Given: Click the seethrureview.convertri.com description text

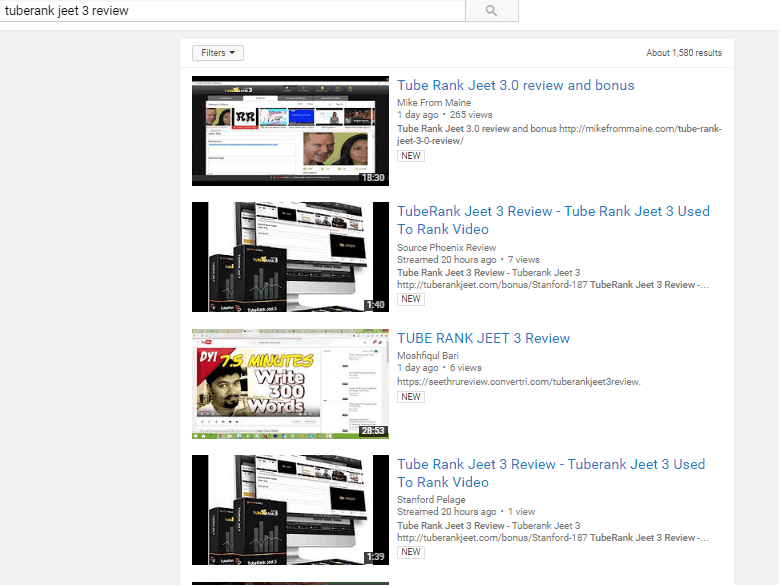Looking at the screenshot, I should pos(519,382).
